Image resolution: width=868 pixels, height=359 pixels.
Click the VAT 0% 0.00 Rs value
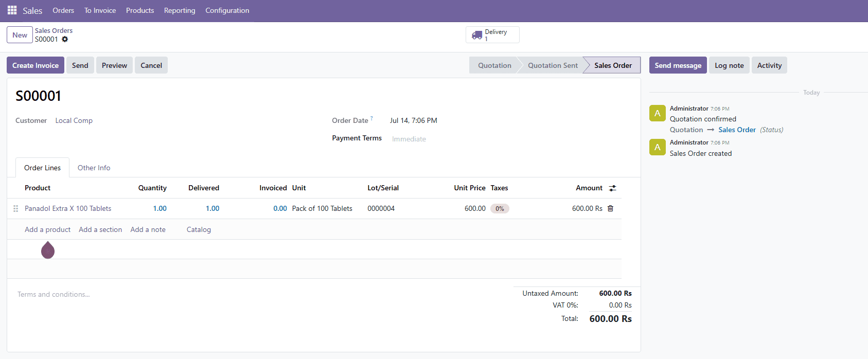pyautogui.click(x=620, y=305)
